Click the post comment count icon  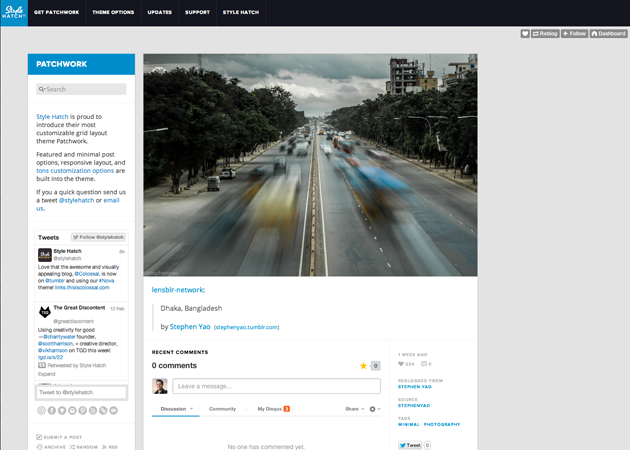coord(425,364)
